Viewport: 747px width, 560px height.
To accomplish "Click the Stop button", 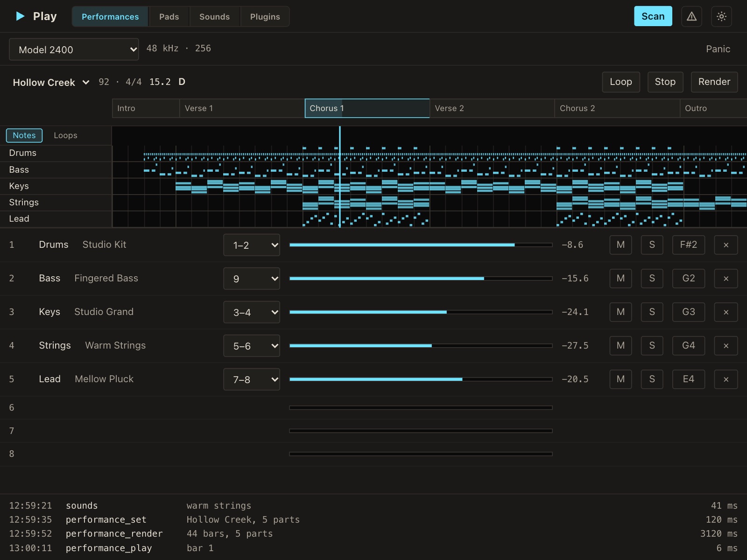I will coord(665,82).
